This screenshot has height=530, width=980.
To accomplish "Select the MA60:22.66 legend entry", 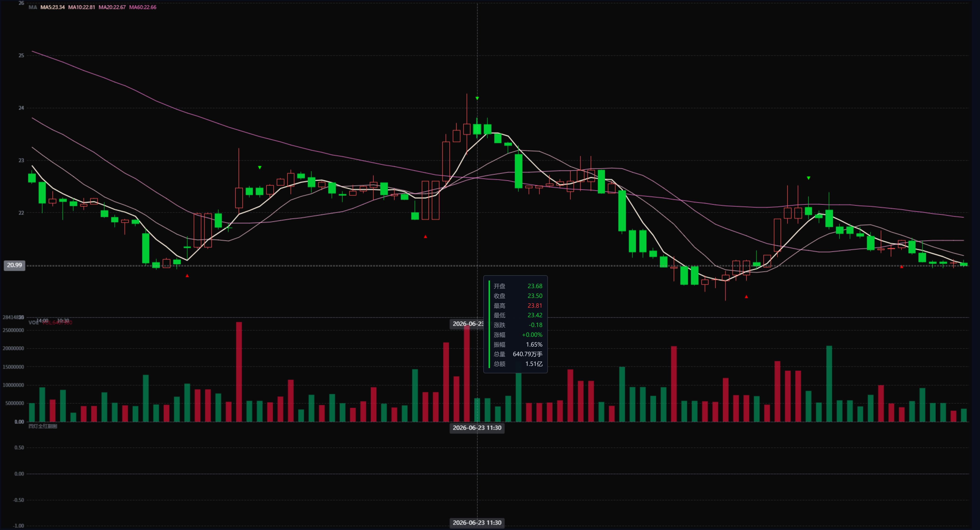I will coord(143,7).
